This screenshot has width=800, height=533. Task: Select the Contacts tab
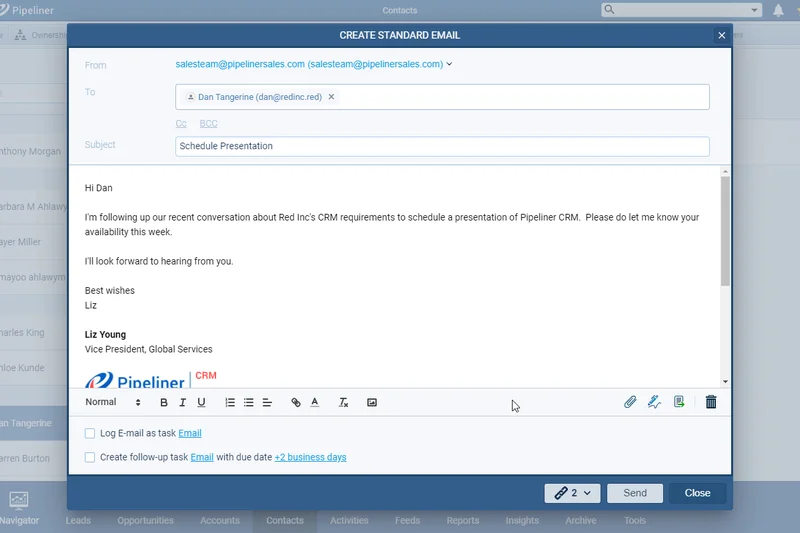coord(285,520)
